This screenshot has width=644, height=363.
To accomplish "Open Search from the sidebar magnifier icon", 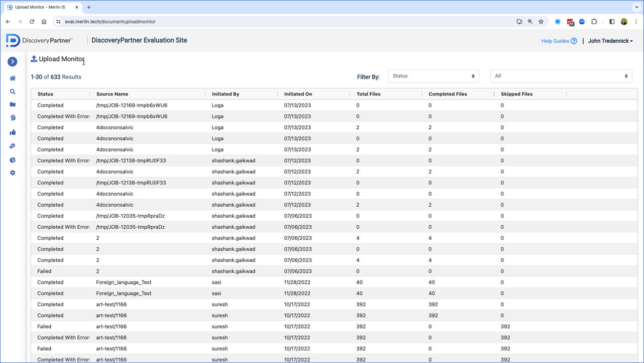I will (13, 92).
